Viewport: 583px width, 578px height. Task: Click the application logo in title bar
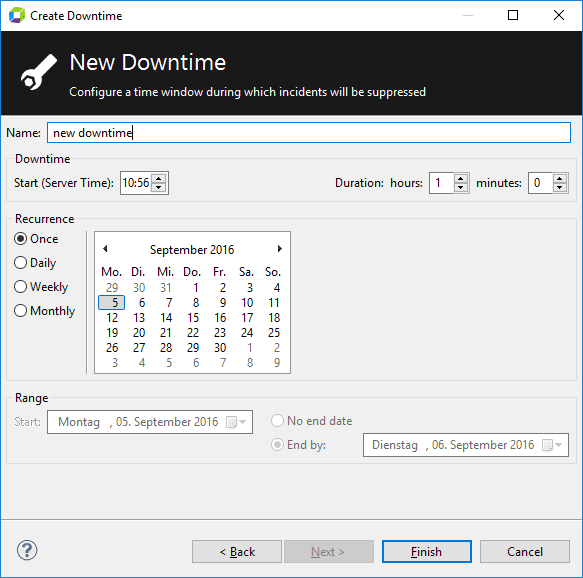pos(17,16)
